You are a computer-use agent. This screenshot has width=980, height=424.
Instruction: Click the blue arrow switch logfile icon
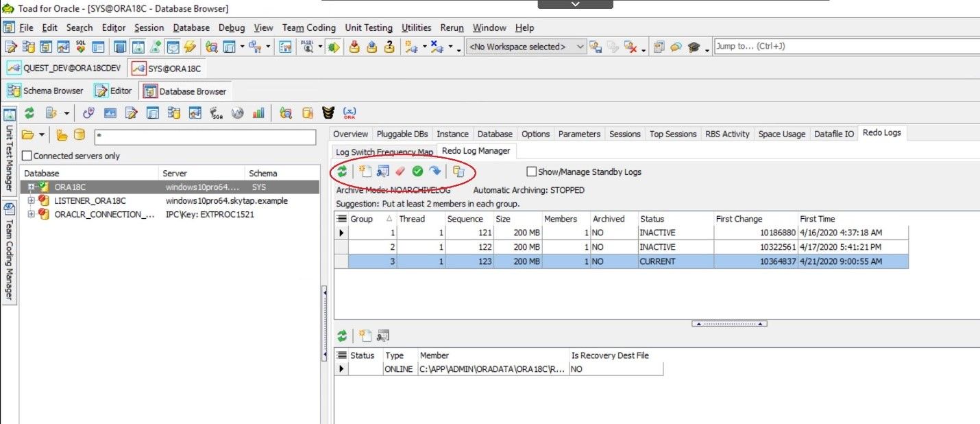[x=434, y=172]
